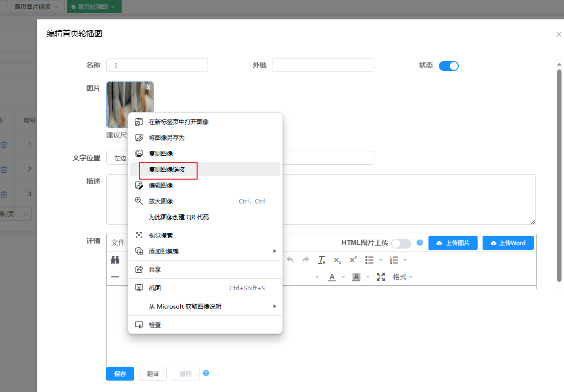The height and width of the screenshot is (392, 564).
Task: Apply subscript formatting in editor
Action: pyautogui.click(x=337, y=260)
